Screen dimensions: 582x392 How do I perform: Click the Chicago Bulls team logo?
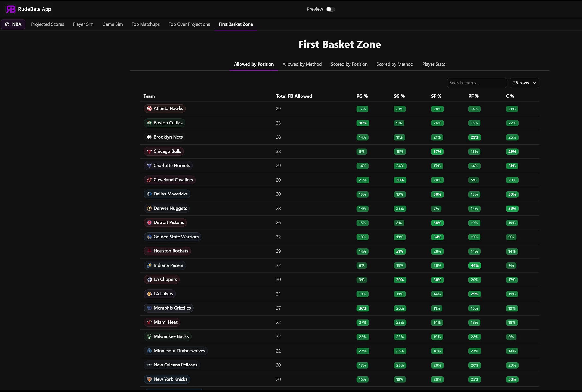click(149, 151)
